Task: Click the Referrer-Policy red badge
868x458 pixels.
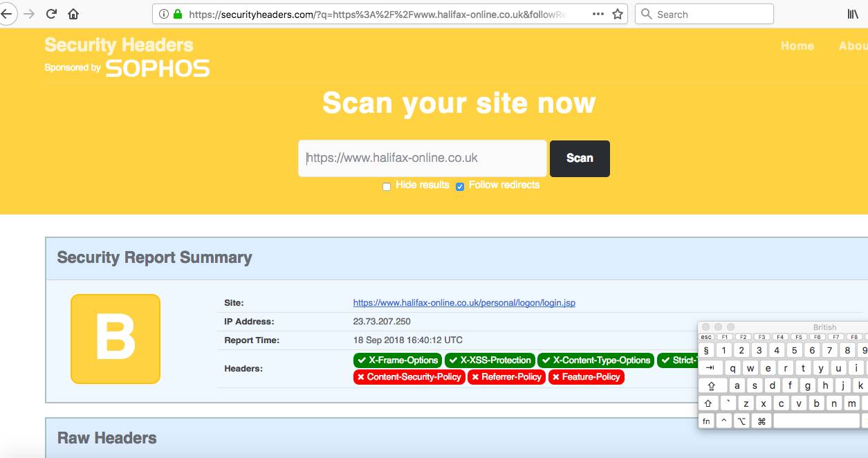Action: click(x=506, y=377)
